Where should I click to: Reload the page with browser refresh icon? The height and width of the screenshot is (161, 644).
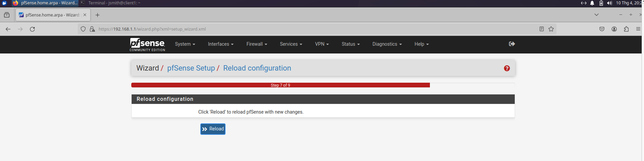pyautogui.click(x=32, y=29)
